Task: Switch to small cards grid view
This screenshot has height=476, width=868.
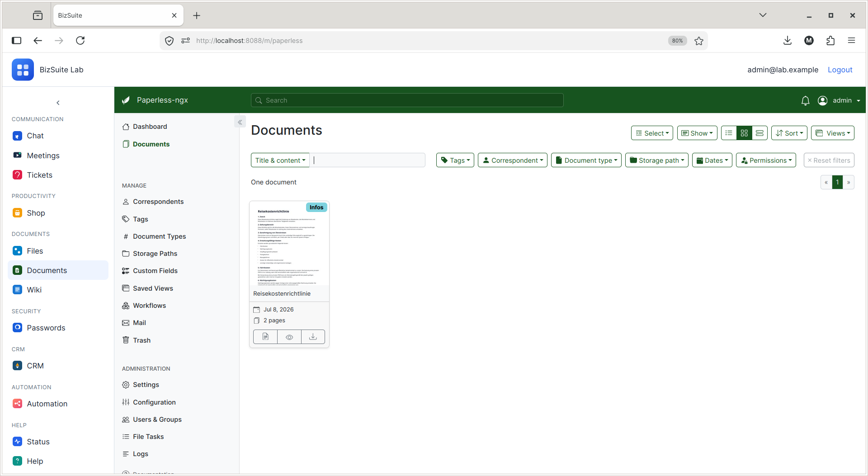Action: tap(744, 133)
